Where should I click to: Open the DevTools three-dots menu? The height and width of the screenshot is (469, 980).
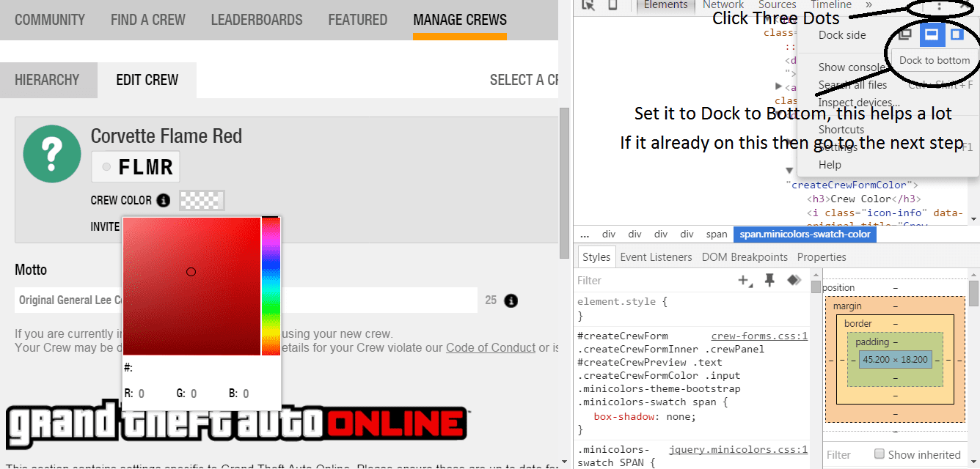click(939, 5)
